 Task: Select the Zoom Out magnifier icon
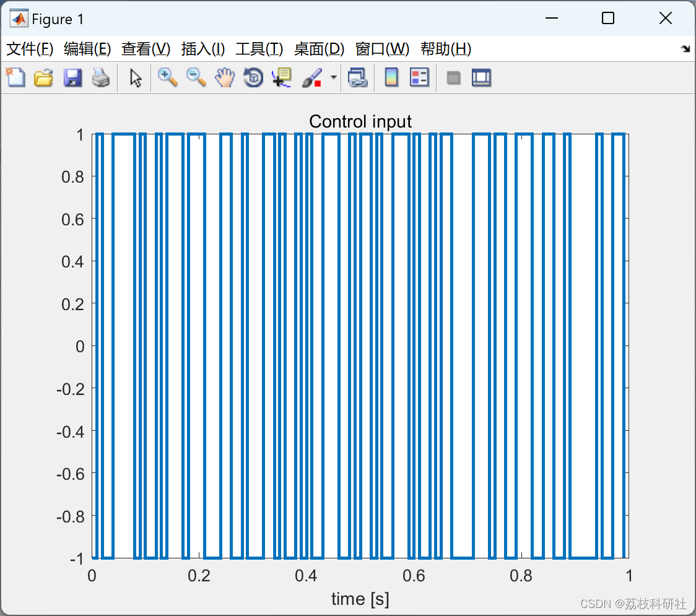coord(196,77)
